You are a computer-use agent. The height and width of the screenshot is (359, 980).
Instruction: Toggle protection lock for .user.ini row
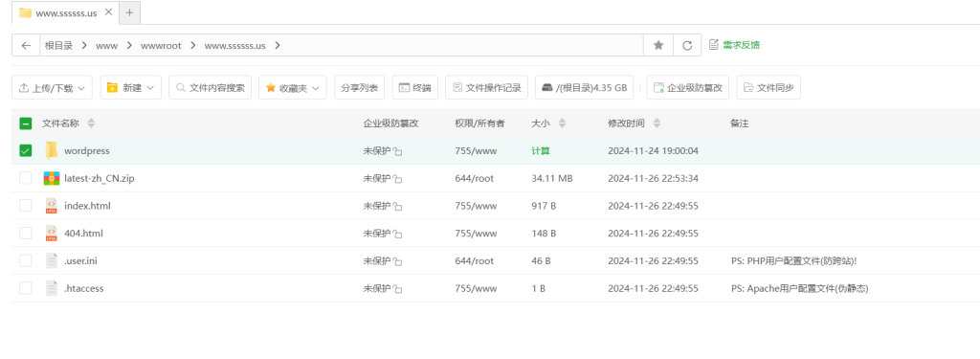pyautogui.click(x=397, y=261)
